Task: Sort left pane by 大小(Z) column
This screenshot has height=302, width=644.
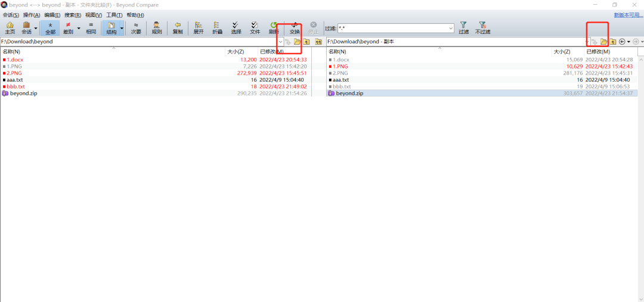Action: [x=241, y=52]
